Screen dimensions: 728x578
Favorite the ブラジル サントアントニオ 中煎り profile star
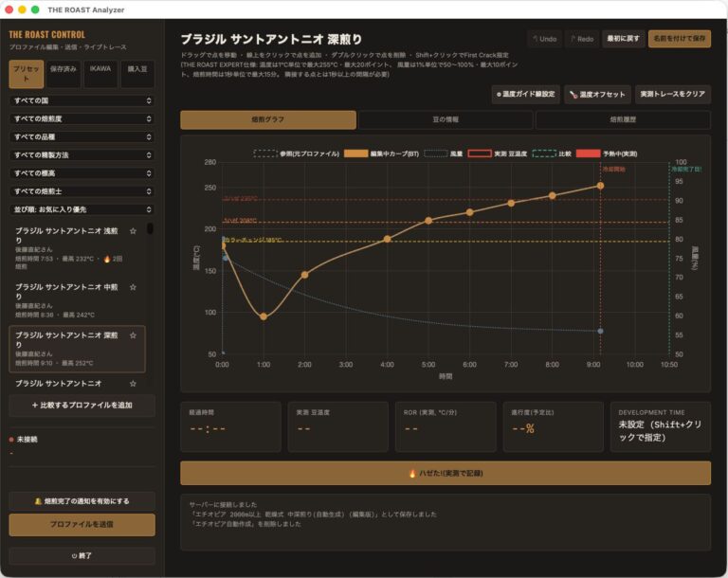(x=133, y=287)
